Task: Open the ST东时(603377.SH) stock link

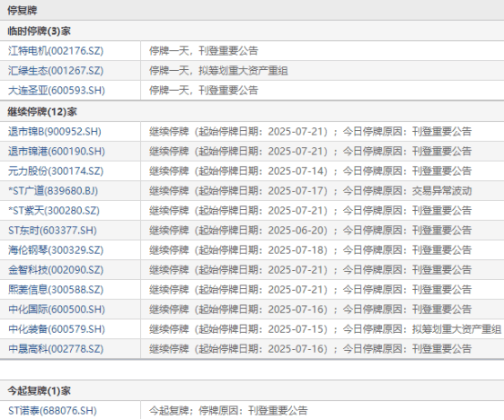Action: point(53,230)
